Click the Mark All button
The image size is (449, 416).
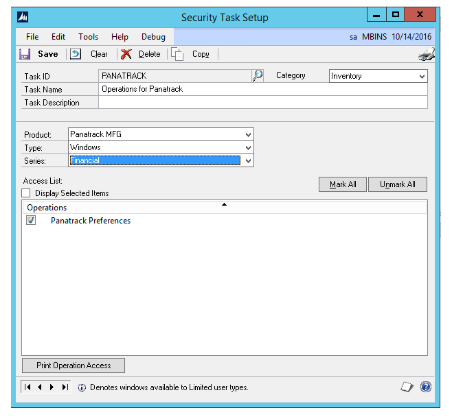343,184
